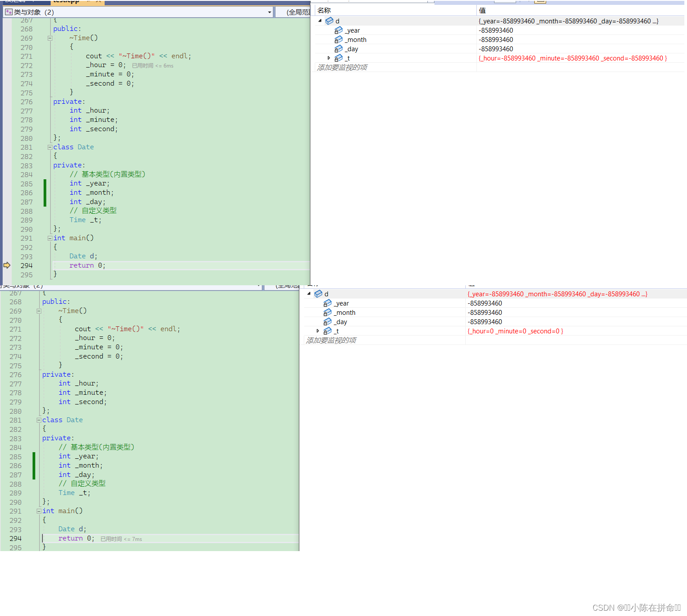Select the d row value in the upper watch panel
687x616 pixels.
point(569,21)
